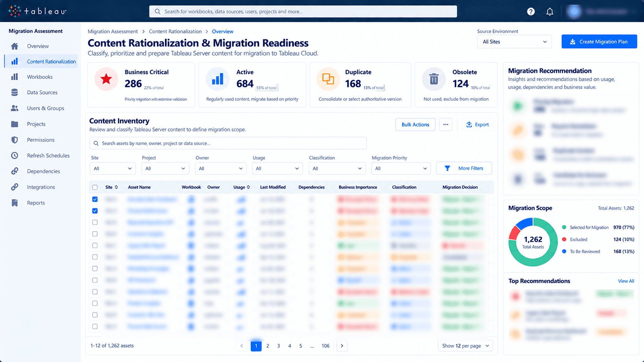Click the Business Critical star icon

[x=106, y=79]
